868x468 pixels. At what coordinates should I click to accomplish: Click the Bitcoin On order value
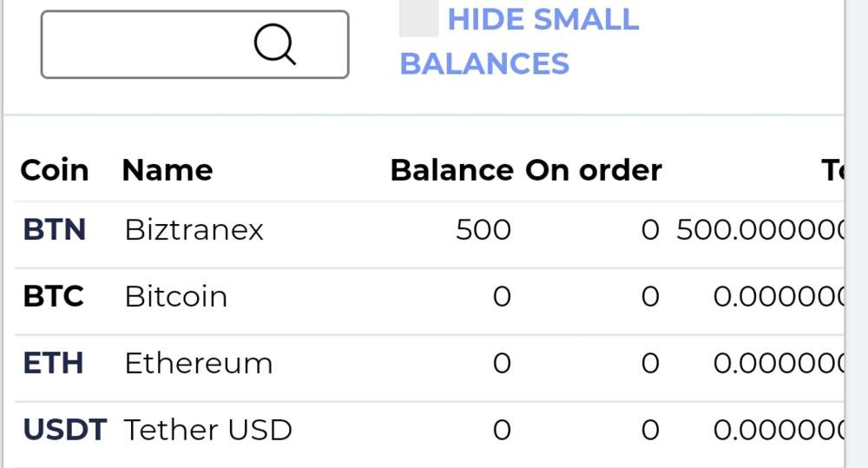point(650,297)
